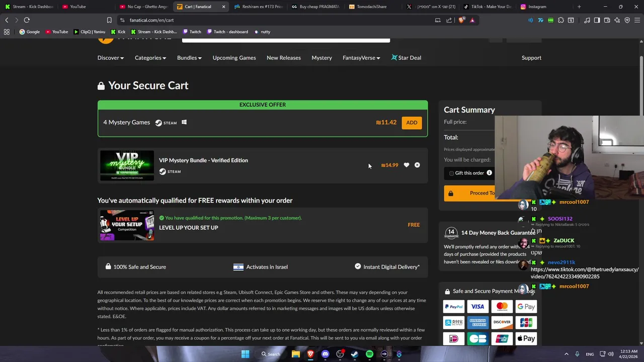Expand the Bundles dropdown menu
This screenshot has height=362, width=644.
click(x=189, y=58)
